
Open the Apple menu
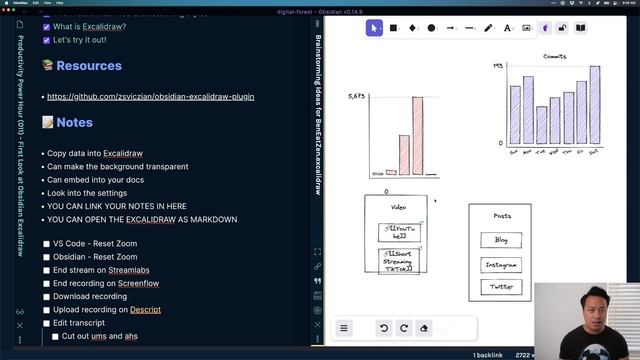click(x=6, y=2)
